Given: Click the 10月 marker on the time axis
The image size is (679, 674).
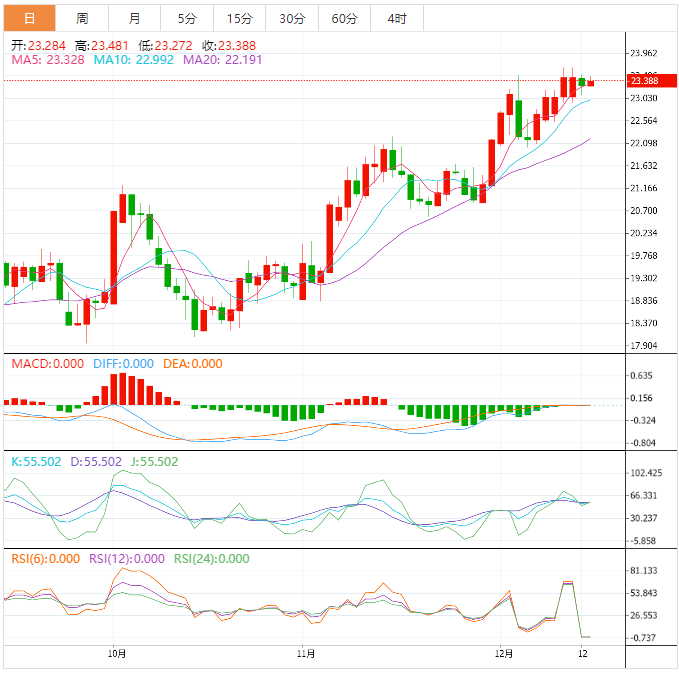Looking at the screenshot, I should 117,654.
